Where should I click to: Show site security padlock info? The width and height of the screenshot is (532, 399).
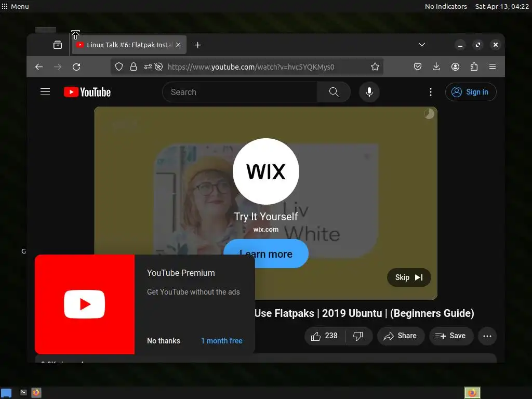(134, 67)
